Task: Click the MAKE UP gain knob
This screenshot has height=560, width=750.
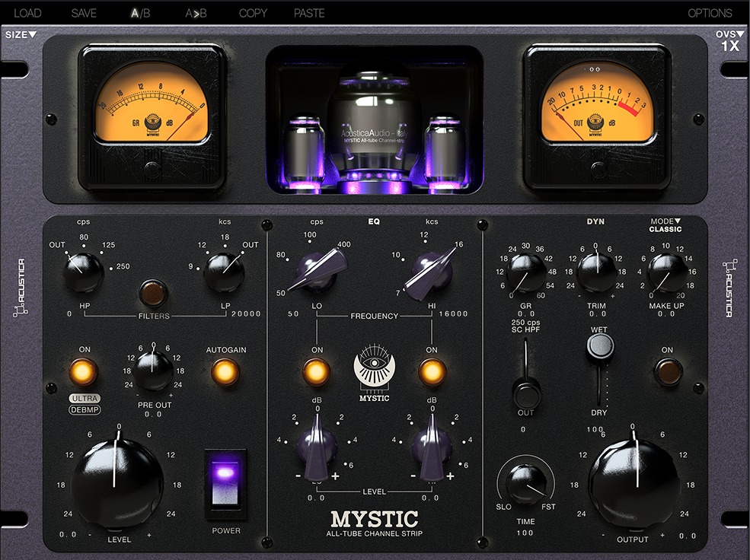Action: pos(667,272)
